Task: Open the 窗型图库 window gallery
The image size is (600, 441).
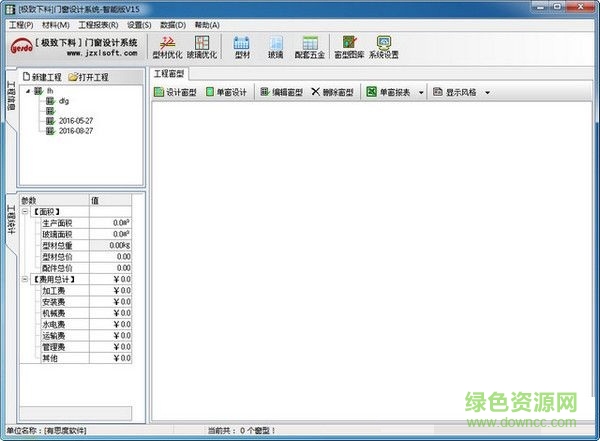Action: [x=349, y=47]
